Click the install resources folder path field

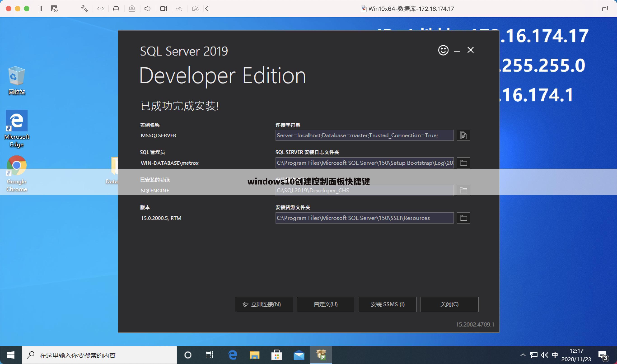coord(365,218)
